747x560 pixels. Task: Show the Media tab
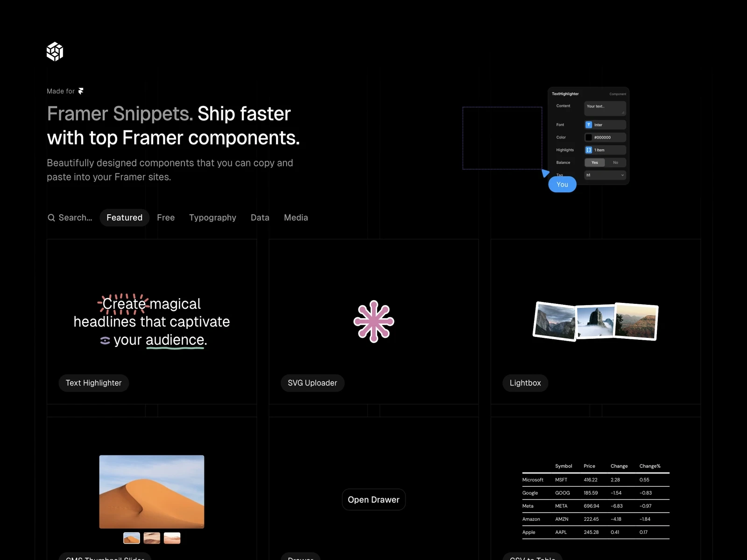pyautogui.click(x=296, y=217)
